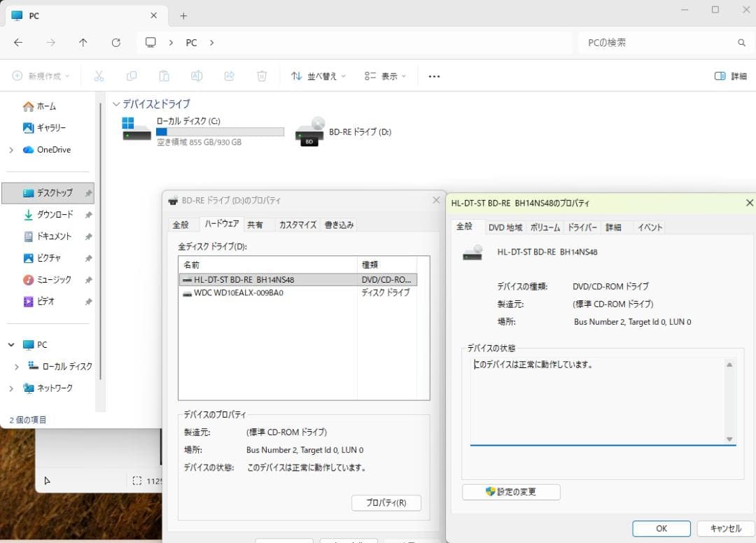Click in the device status text box
The width and height of the screenshot is (756, 543).
(598, 401)
